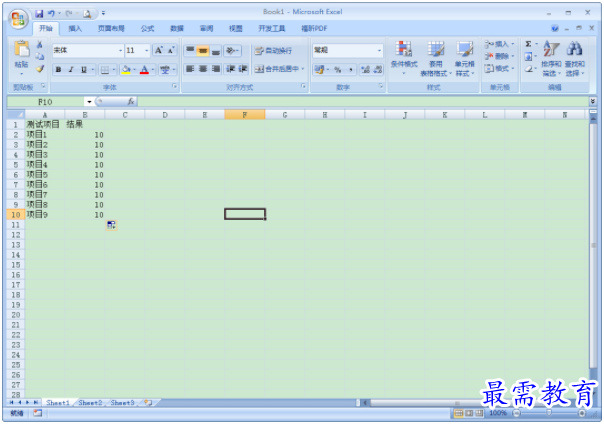
Task: Open the number group dialog launcher
Action: point(381,86)
